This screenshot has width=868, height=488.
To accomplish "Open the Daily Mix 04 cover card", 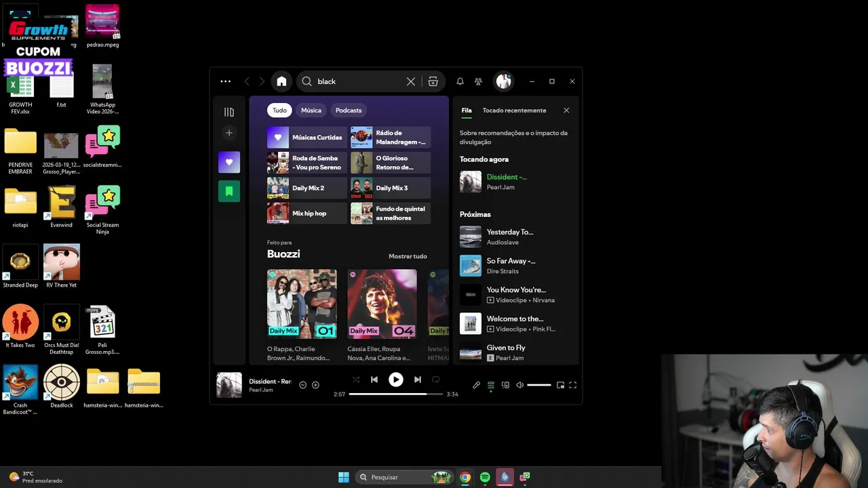I will 382,304.
